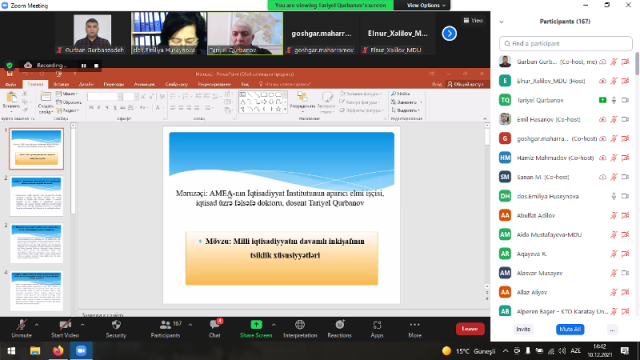Click the Mute All button
640x360 pixels.
(570, 329)
